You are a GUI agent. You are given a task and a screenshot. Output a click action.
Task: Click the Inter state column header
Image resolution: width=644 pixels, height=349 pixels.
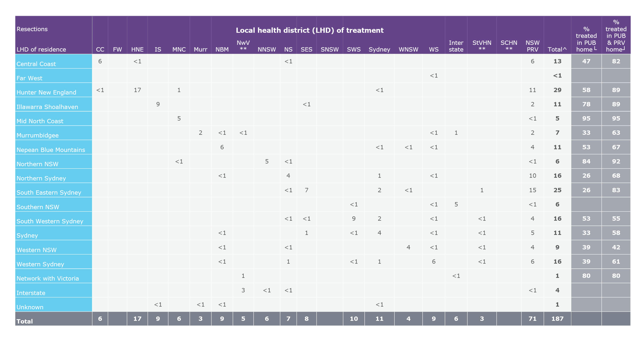click(x=456, y=46)
